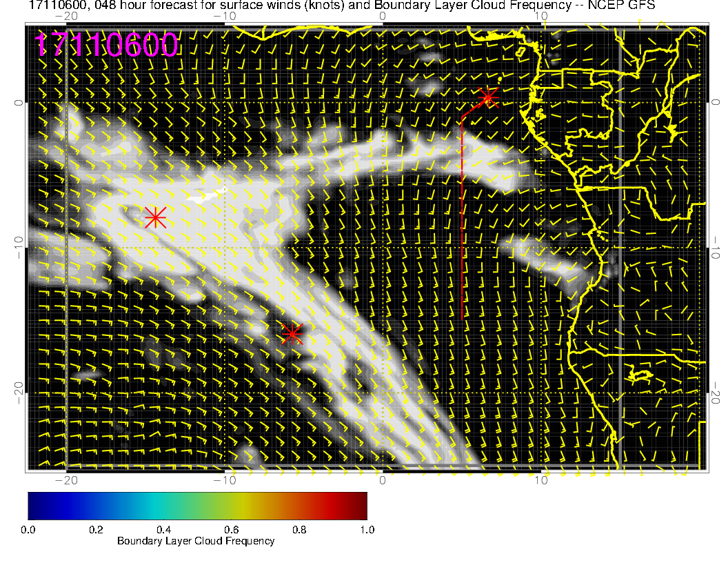The height and width of the screenshot is (563, 728).
Task: Click the bottom axis '10' longitude label
Action: [x=541, y=480]
